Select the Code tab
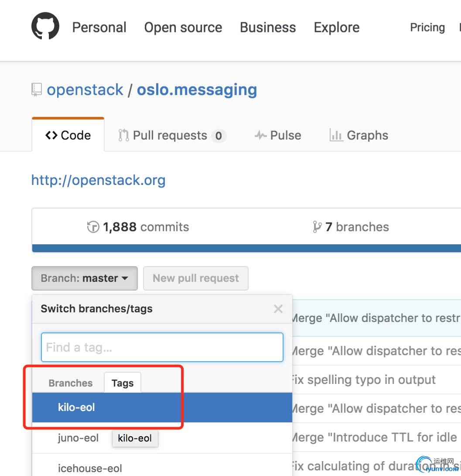The height and width of the screenshot is (476, 461). [x=68, y=135]
